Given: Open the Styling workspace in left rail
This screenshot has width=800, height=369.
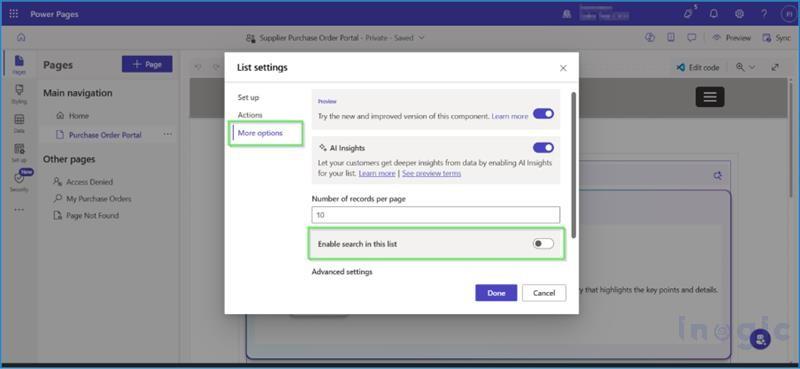Looking at the screenshot, I should tap(19, 94).
